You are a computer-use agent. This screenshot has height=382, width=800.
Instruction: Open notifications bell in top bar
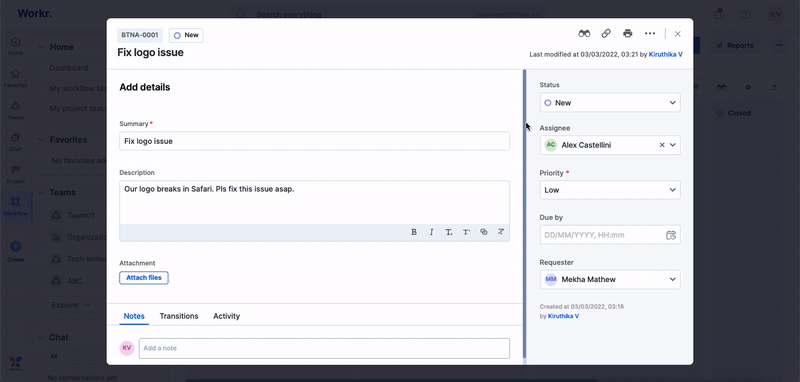pyautogui.click(x=718, y=14)
